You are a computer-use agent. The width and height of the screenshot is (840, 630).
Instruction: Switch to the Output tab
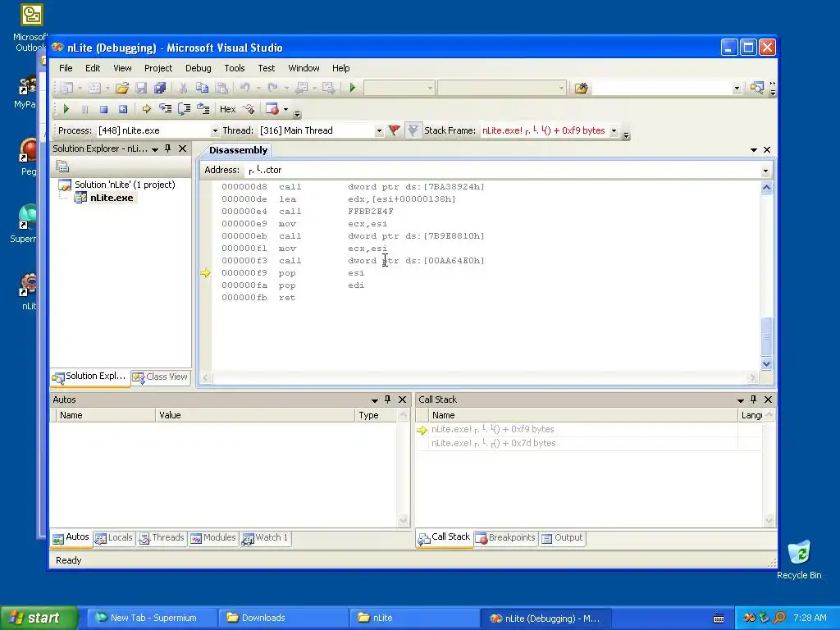562,538
